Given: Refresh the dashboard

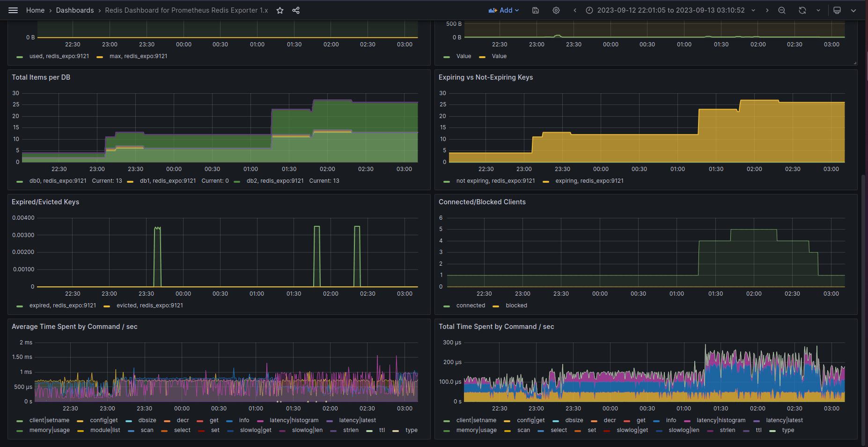Looking at the screenshot, I should (802, 10).
